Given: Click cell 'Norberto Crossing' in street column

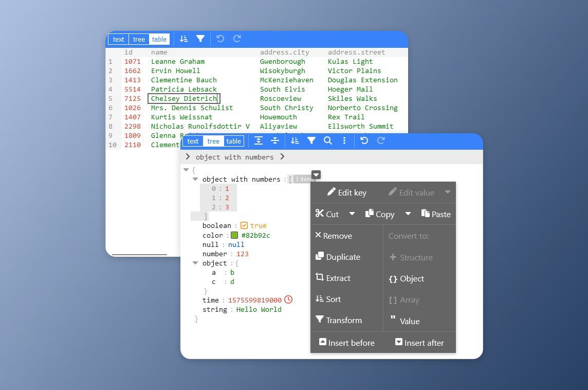Looking at the screenshot, I should [x=363, y=108].
